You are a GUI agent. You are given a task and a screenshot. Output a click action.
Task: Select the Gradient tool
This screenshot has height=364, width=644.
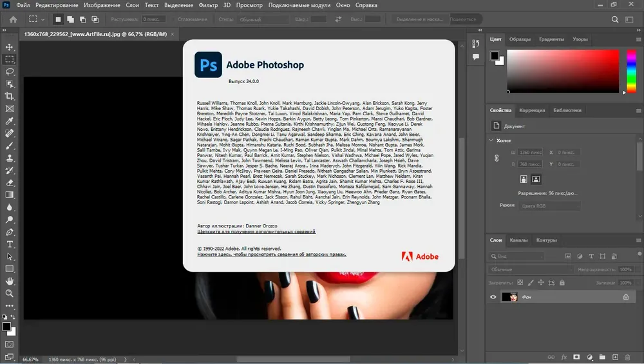coord(10,195)
